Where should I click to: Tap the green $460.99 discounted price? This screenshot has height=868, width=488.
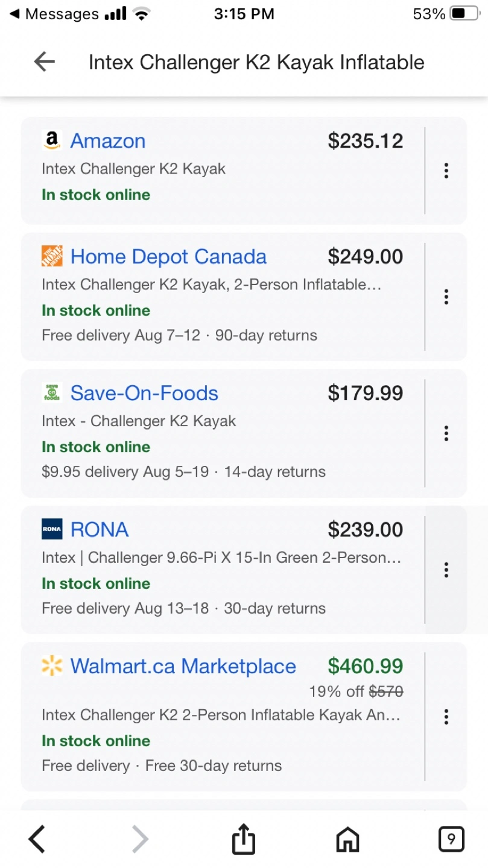click(366, 666)
